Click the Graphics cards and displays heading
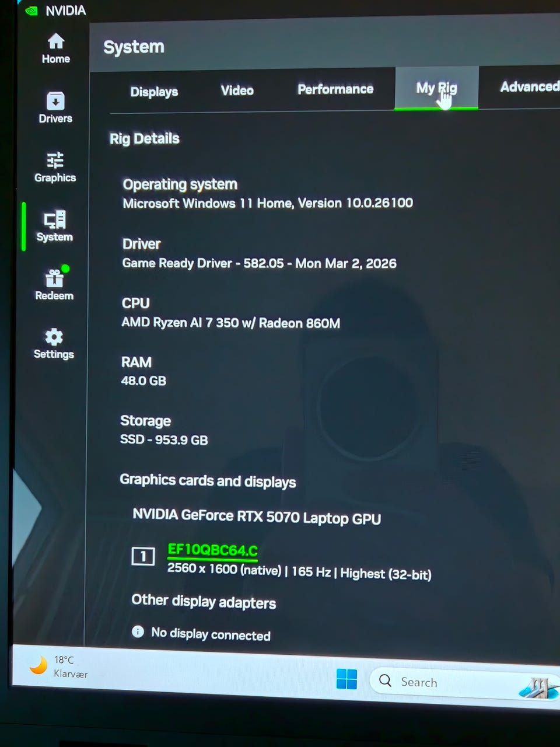The width and height of the screenshot is (560, 747). tap(208, 481)
